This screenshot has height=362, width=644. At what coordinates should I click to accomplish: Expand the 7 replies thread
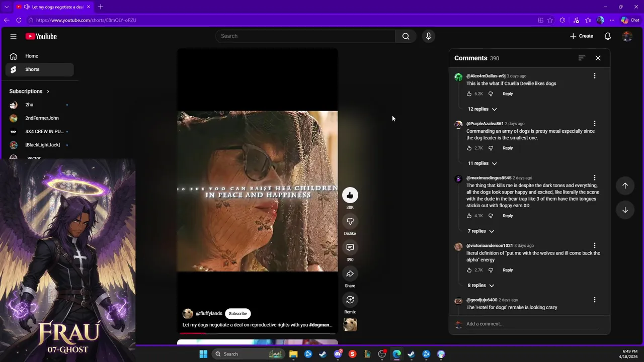coord(481,231)
